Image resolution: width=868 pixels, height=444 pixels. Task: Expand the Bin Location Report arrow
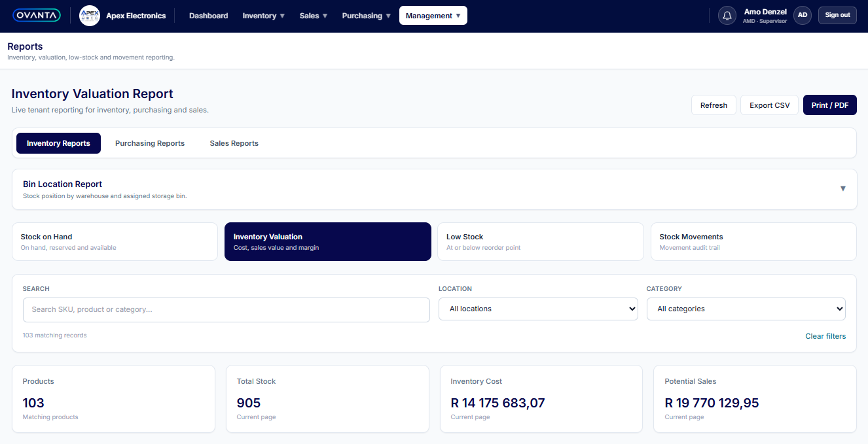(843, 189)
